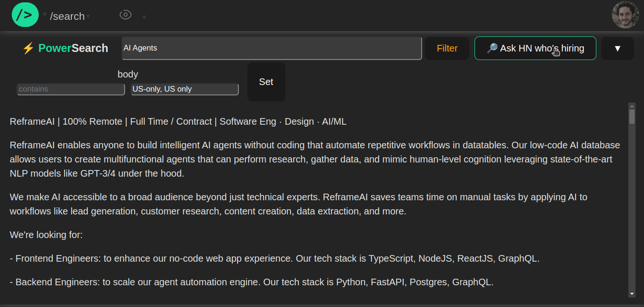Select the /search command label
This screenshot has width=644, height=307.
pyautogui.click(x=68, y=17)
